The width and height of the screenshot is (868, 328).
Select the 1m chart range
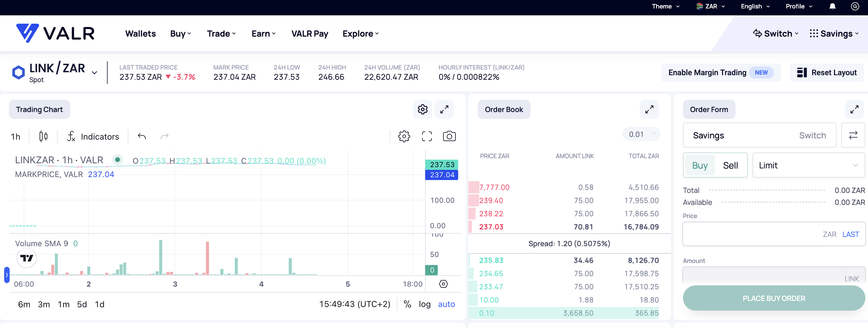tap(64, 304)
